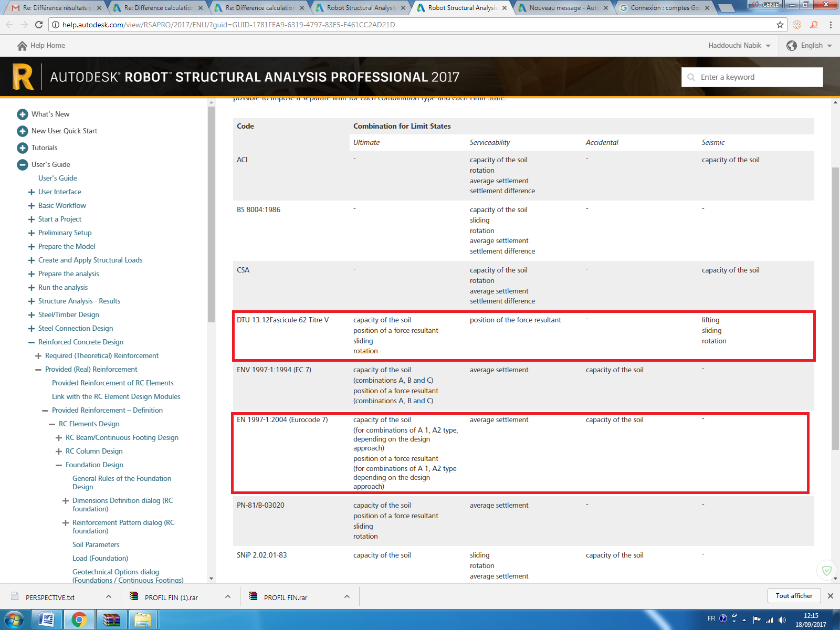Click the Tout afficher button
840x630 pixels.
(794, 595)
